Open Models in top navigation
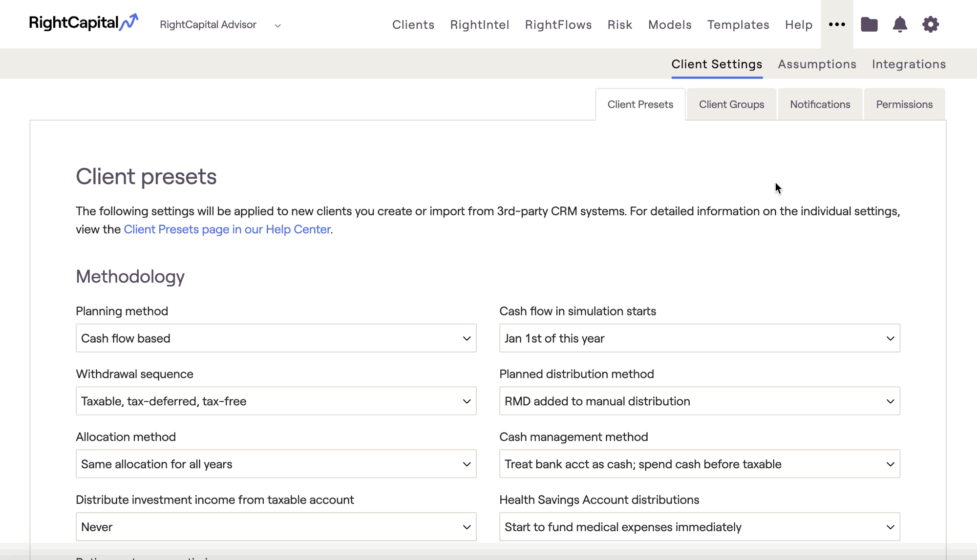This screenshot has width=977, height=560. click(670, 24)
